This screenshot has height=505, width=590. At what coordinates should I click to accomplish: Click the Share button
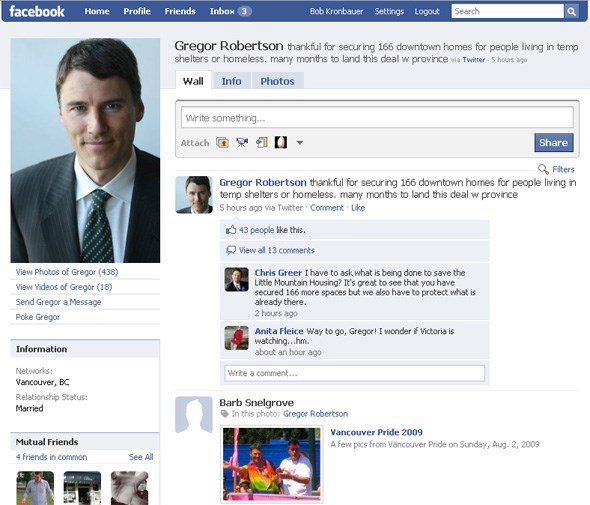click(x=554, y=142)
